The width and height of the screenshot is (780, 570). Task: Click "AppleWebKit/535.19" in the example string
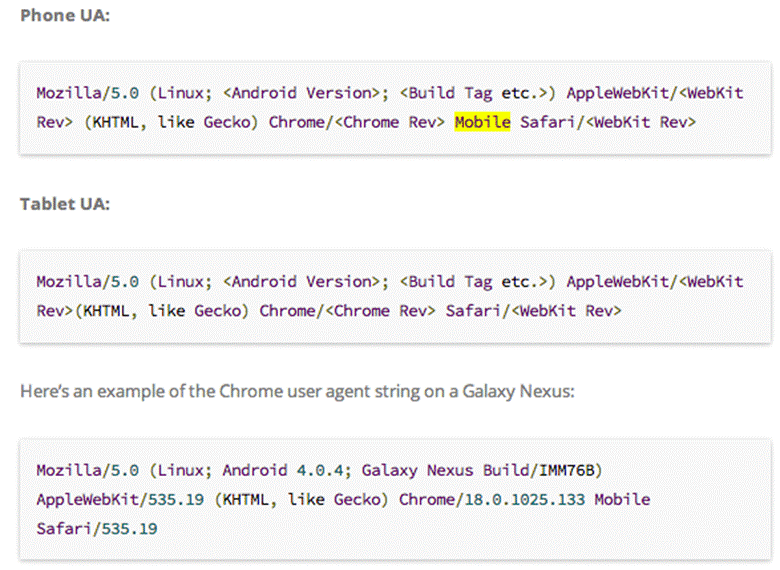pyautogui.click(x=118, y=498)
